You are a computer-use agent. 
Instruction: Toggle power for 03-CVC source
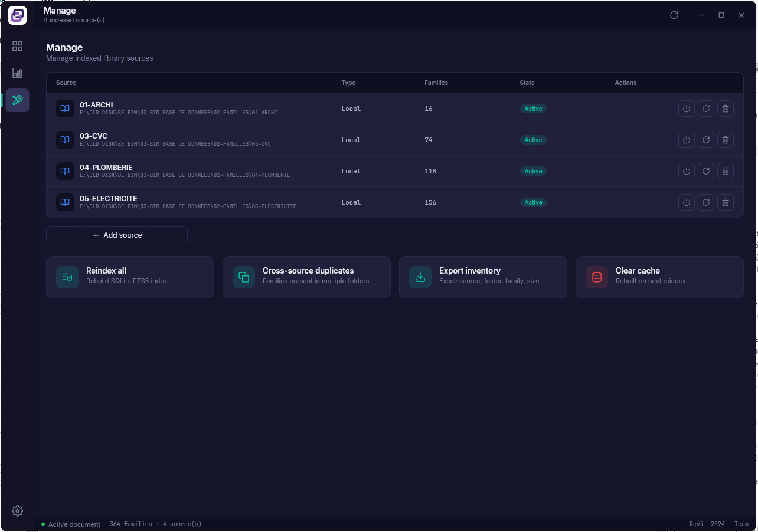click(686, 140)
